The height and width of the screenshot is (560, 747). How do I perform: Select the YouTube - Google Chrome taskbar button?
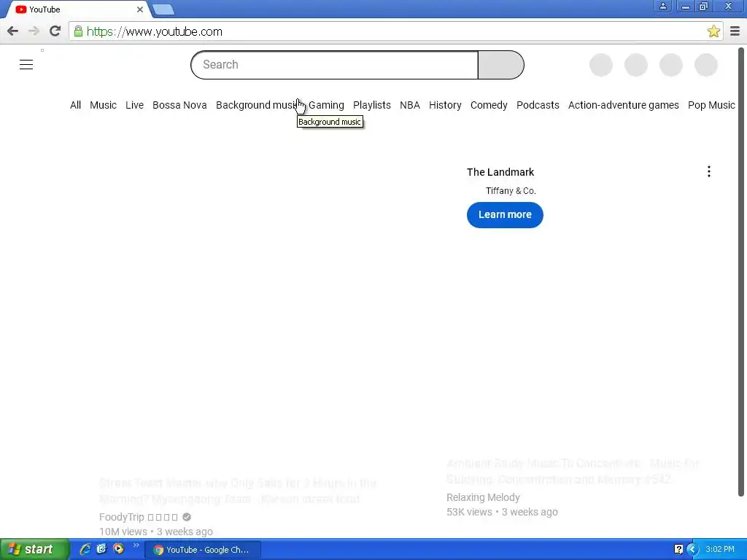[203, 550]
